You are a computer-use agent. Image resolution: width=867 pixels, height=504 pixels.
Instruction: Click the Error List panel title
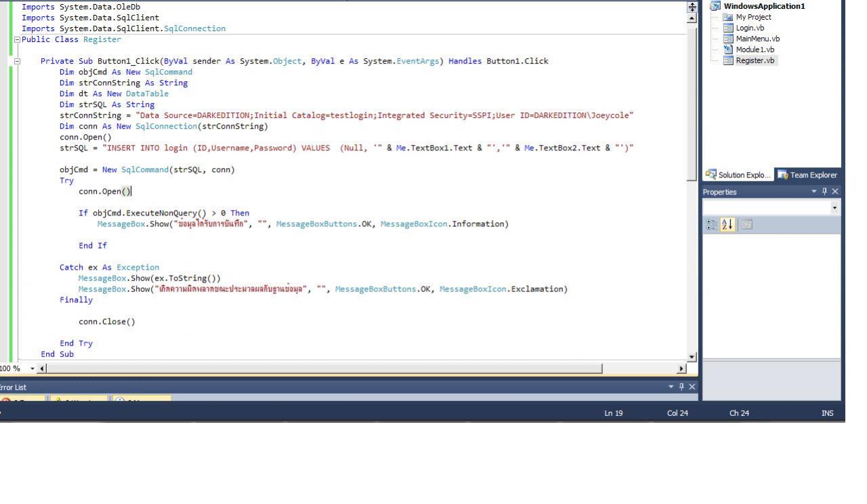pyautogui.click(x=12, y=387)
